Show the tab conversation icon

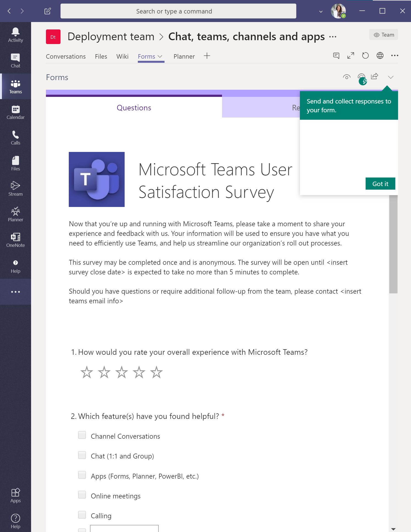[336, 56]
